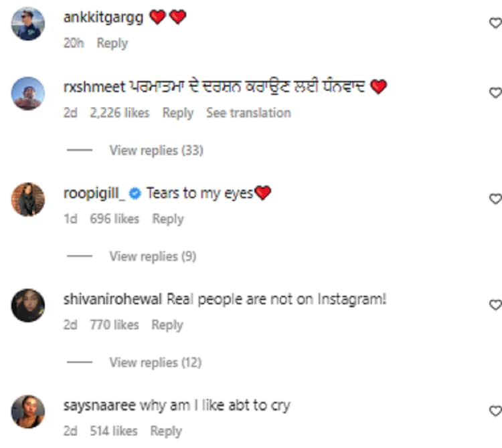View the 770 likes on shivanirohewal's comment
This screenshot has width=502, height=448.
click(x=114, y=325)
